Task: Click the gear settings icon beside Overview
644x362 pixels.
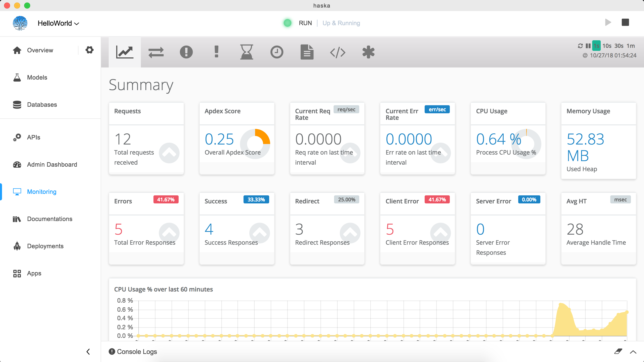Action: pyautogui.click(x=90, y=50)
